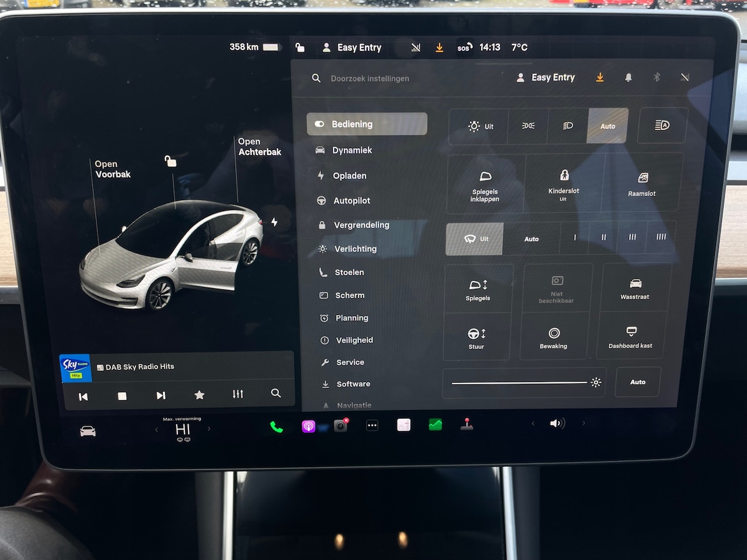Tap the phone icon in bottom bar
Screen dimensions: 747x560
coord(277,427)
